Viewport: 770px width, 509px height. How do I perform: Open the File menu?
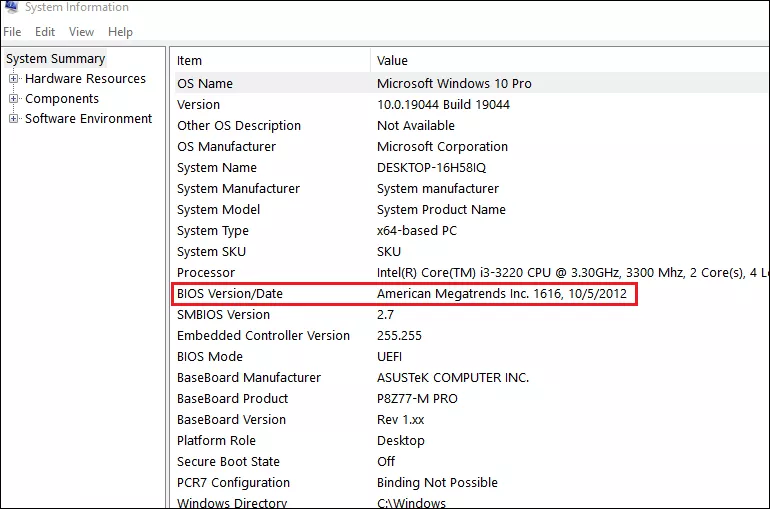click(x=12, y=32)
